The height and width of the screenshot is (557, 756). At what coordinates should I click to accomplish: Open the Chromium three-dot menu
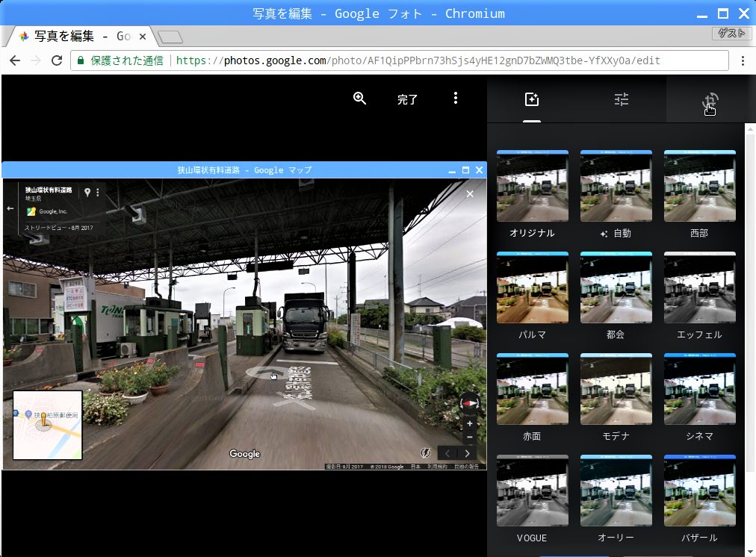(743, 60)
